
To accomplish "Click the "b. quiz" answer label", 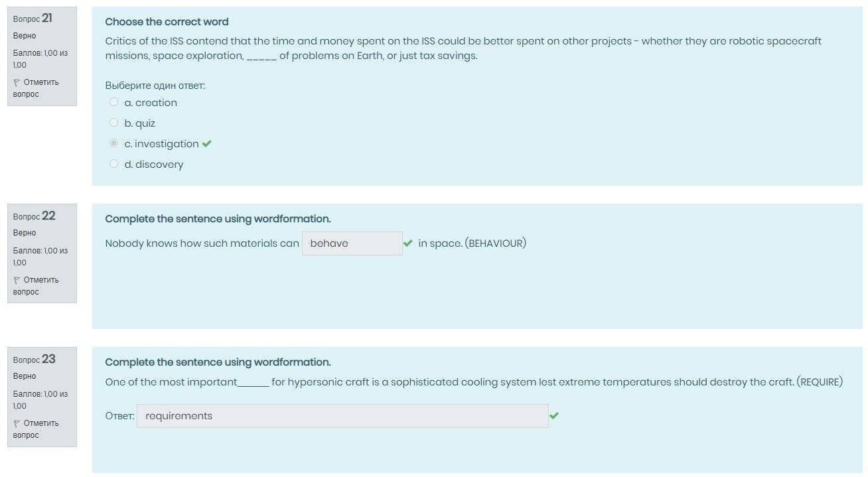I will click(x=140, y=123).
